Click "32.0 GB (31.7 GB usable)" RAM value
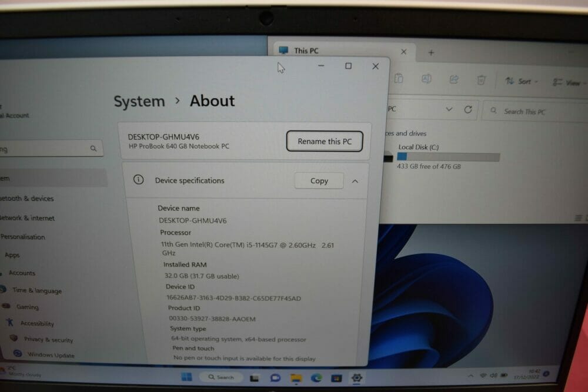The image size is (588, 392). [x=202, y=276]
